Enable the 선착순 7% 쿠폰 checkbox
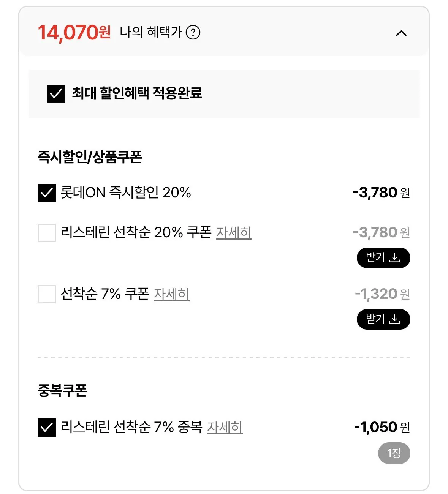448x494 pixels. [x=47, y=294]
